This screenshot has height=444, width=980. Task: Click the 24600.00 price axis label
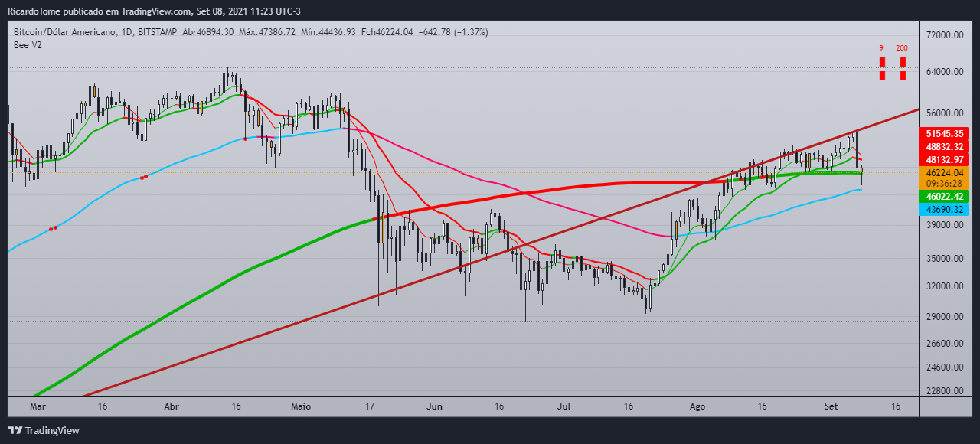click(x=944, y=368)
